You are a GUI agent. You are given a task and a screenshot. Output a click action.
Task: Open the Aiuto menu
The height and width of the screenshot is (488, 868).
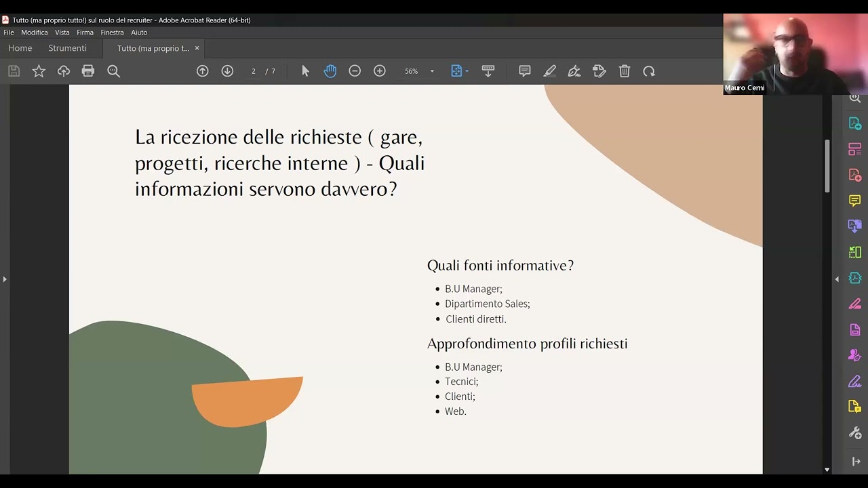point(139,33)
